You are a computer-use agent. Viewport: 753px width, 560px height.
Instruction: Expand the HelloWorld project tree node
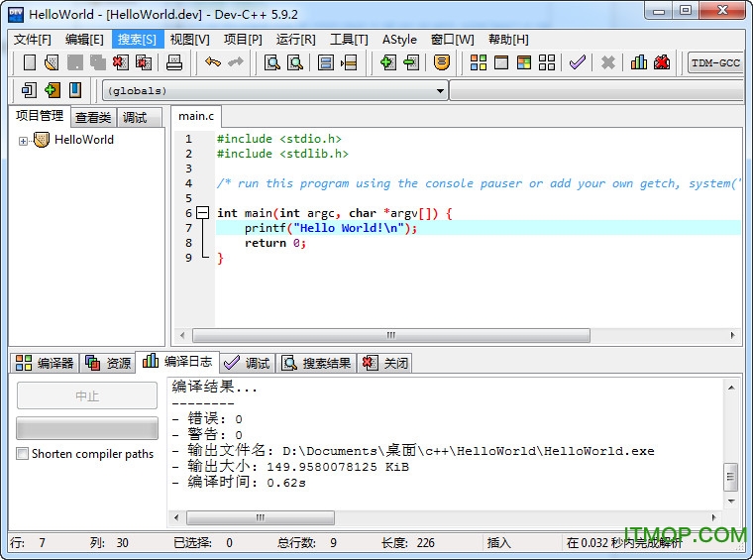[23, 141]
